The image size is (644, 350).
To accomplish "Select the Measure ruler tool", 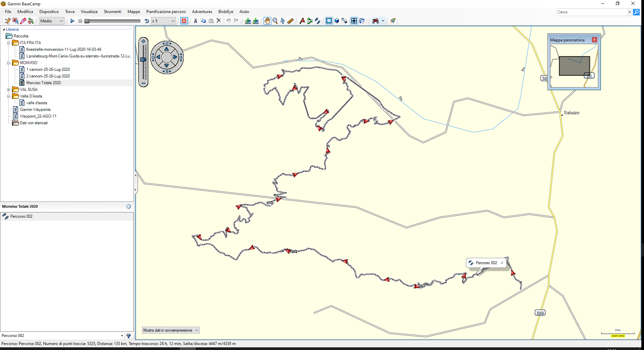I will click(x=291, y=21).
